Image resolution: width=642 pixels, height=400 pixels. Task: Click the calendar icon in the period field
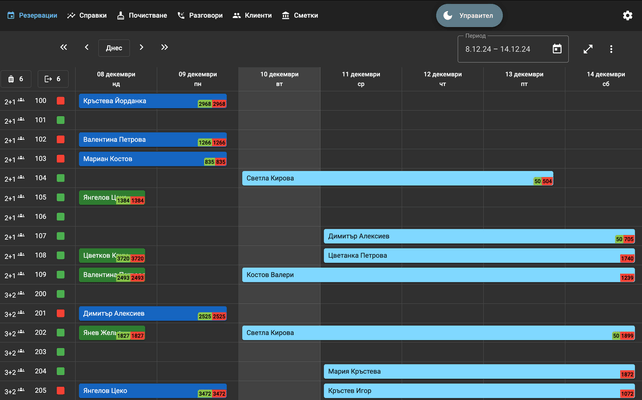coord(557,48)
